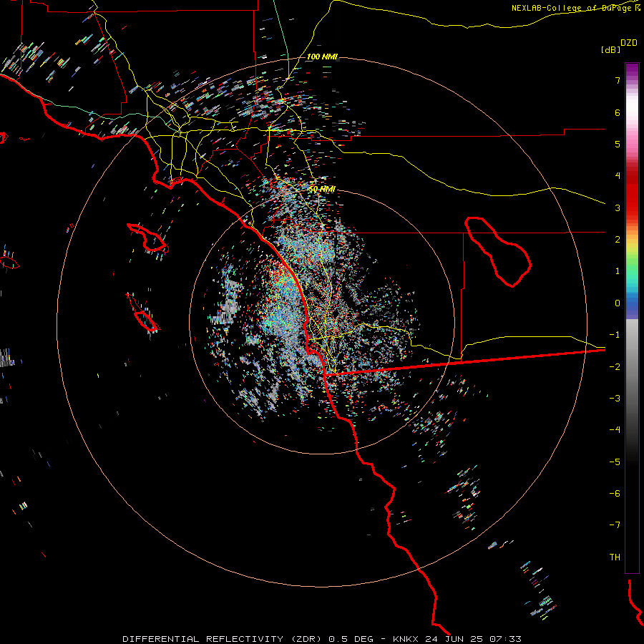Click the 100 NMI range ring label
The image size is (644, 644).
322,57
